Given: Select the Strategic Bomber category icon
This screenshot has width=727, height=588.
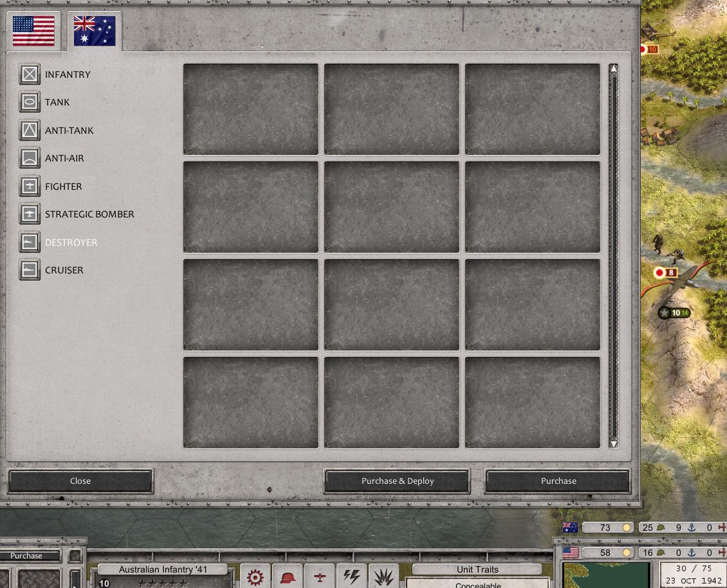Looking at the screenshot, I should click(x=30, y=214).
